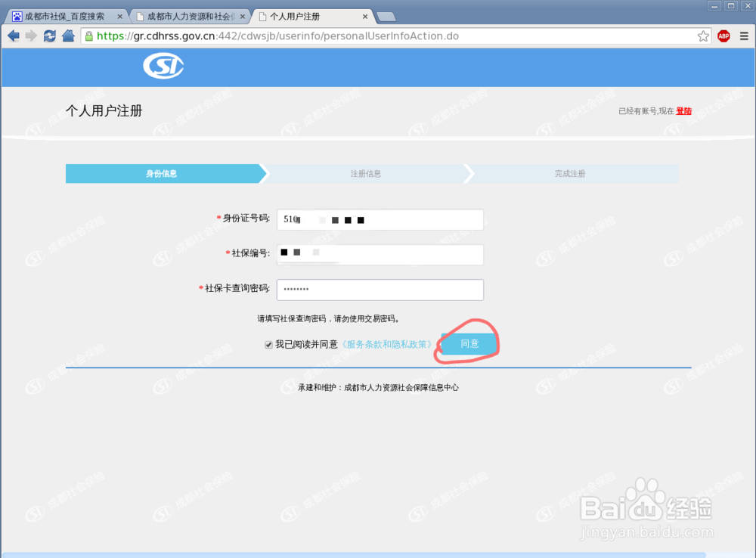This screenshot has width=756, height=558.
Task: Click the CSI social security site logo
Action: tap(163, 66)
